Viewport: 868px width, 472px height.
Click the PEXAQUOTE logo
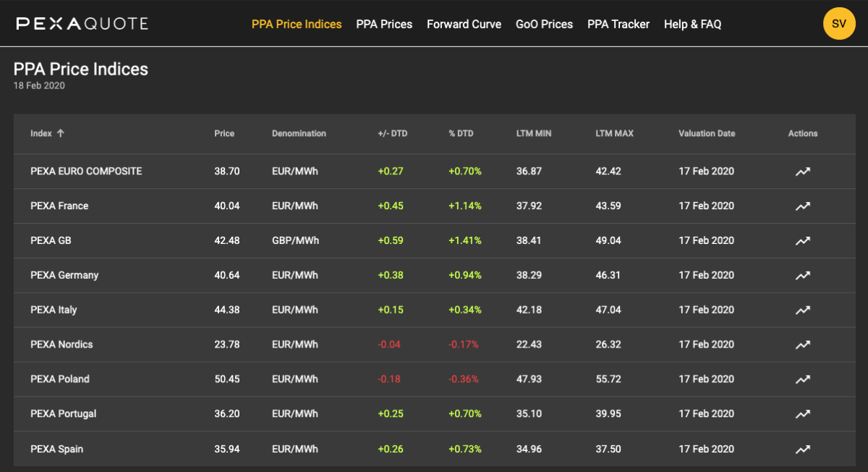(x=82, y=24)
